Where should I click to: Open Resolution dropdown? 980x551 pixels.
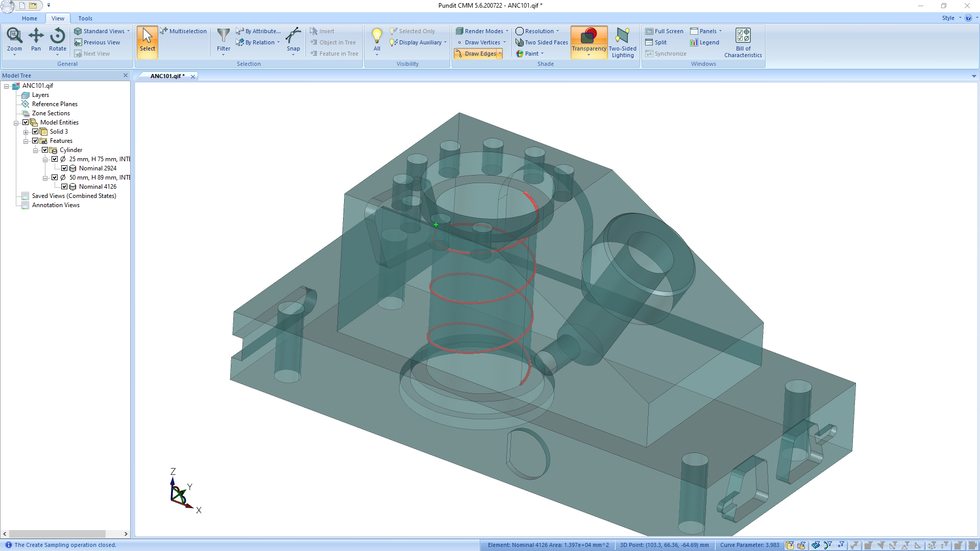pos(537,31)
